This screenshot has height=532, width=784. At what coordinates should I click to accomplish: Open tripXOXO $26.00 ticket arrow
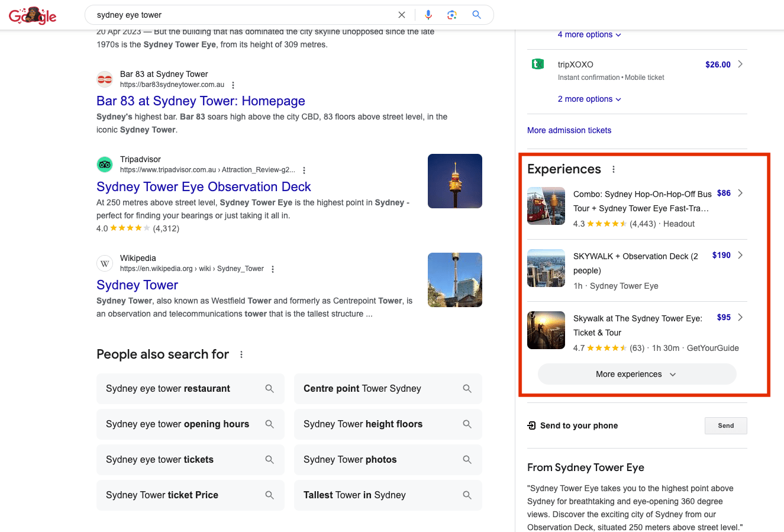click(740, 64)
